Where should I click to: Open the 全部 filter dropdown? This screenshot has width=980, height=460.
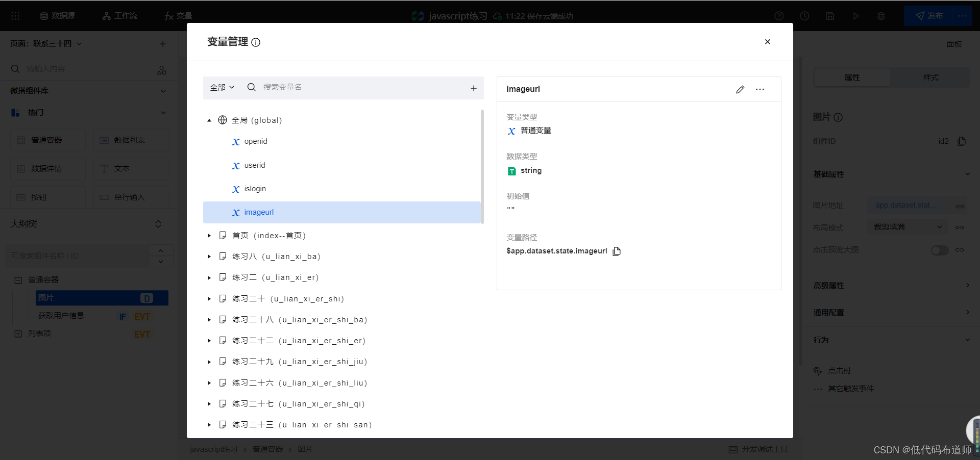[x=222, y=87]
